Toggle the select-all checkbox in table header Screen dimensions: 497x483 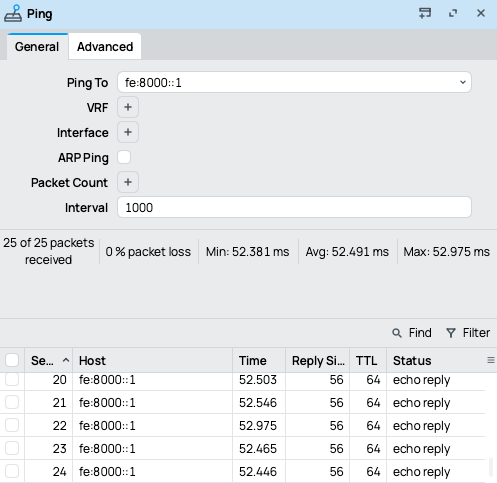12,360
